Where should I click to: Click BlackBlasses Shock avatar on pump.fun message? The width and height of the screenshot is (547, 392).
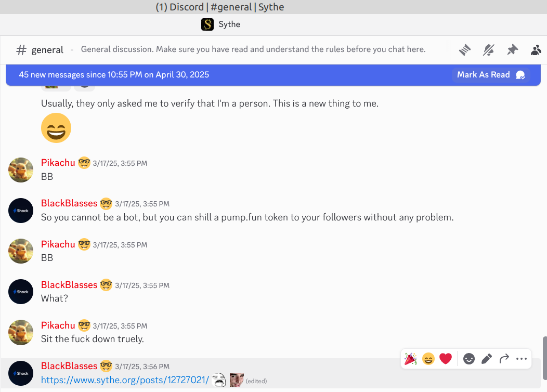pos(21,211)
